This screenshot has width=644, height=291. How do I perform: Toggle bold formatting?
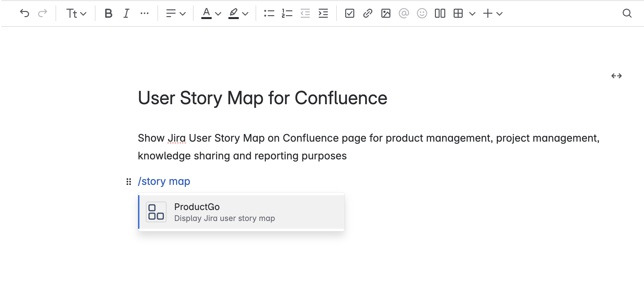click(x=108, y=13)
